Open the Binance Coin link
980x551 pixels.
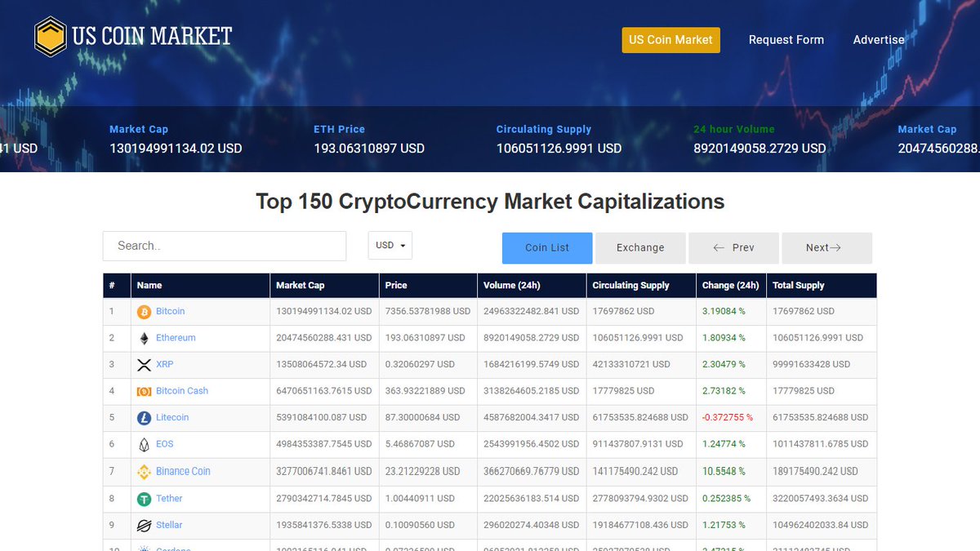[183, 471]
